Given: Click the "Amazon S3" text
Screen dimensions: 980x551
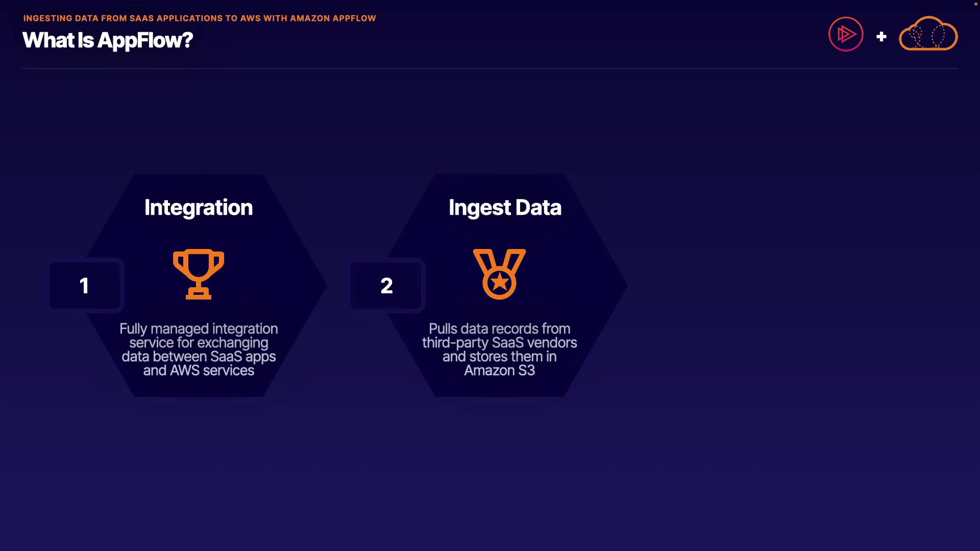Looking at the screenshot, I should [499, 370].
